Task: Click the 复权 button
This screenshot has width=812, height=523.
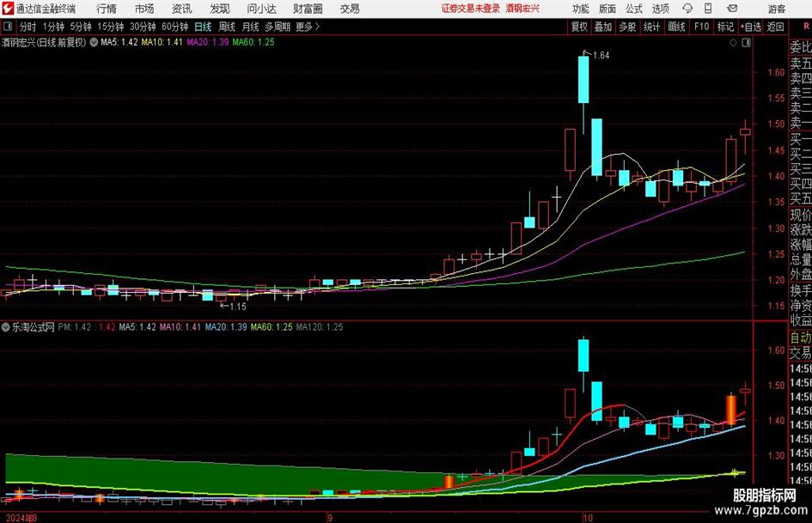Action: [x=579, y=27]
